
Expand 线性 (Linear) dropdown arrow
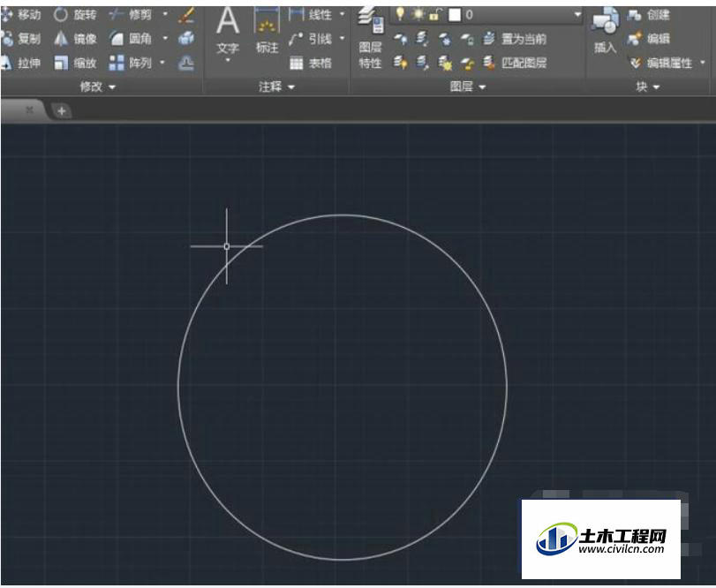(342, 14)
